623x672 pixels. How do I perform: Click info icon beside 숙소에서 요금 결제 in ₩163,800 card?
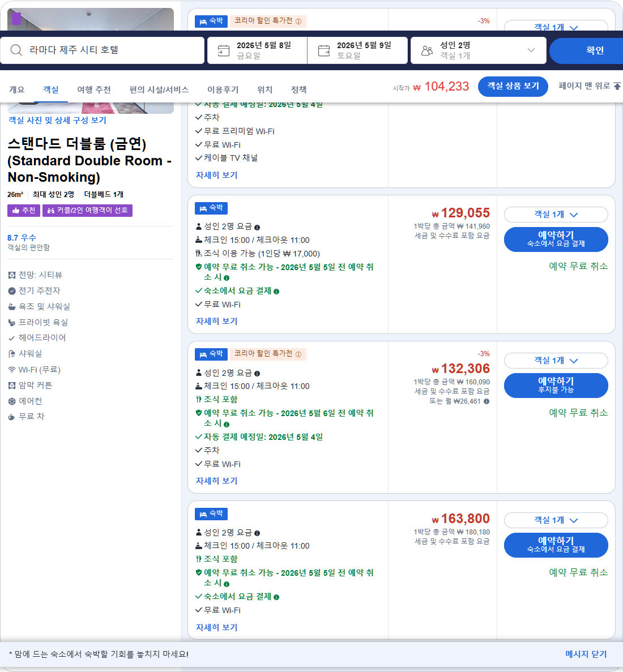276,597
